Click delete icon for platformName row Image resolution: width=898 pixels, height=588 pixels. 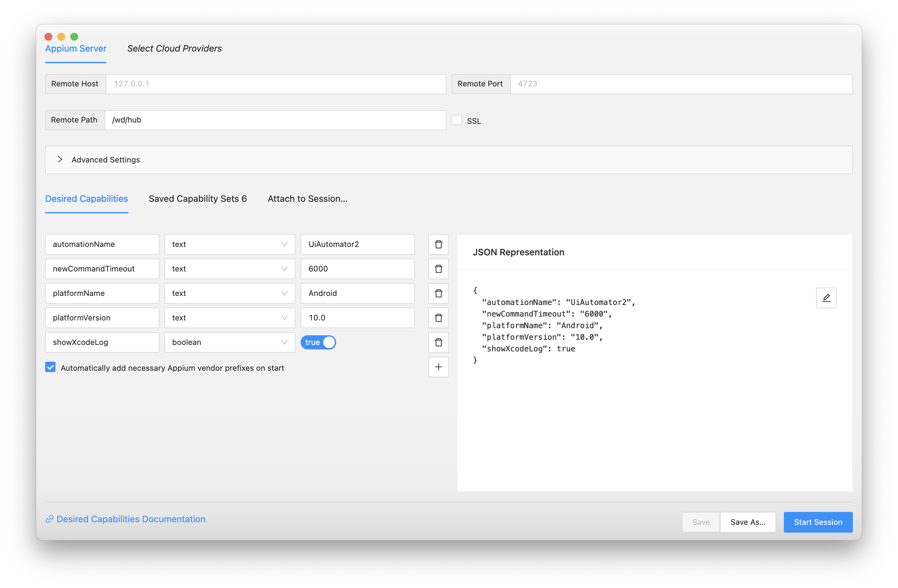coord(438,293)
